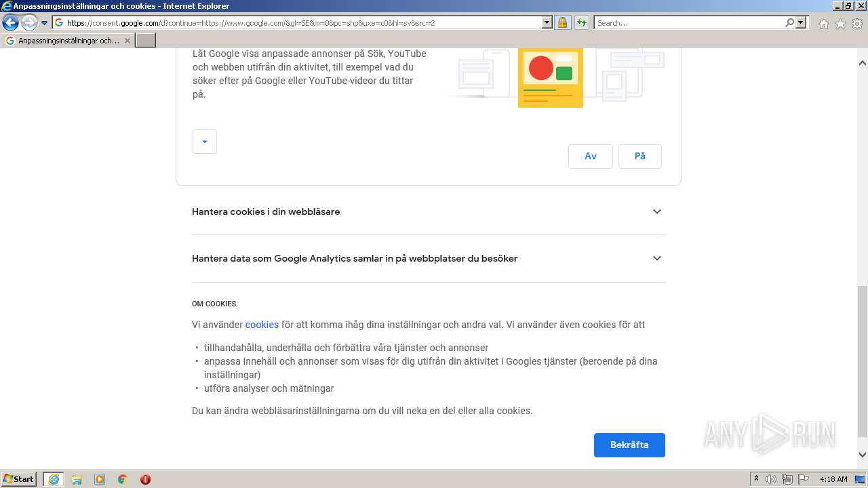Minimize the Internet Explorer window
This screenshot has height=488, width=868.
836,6
